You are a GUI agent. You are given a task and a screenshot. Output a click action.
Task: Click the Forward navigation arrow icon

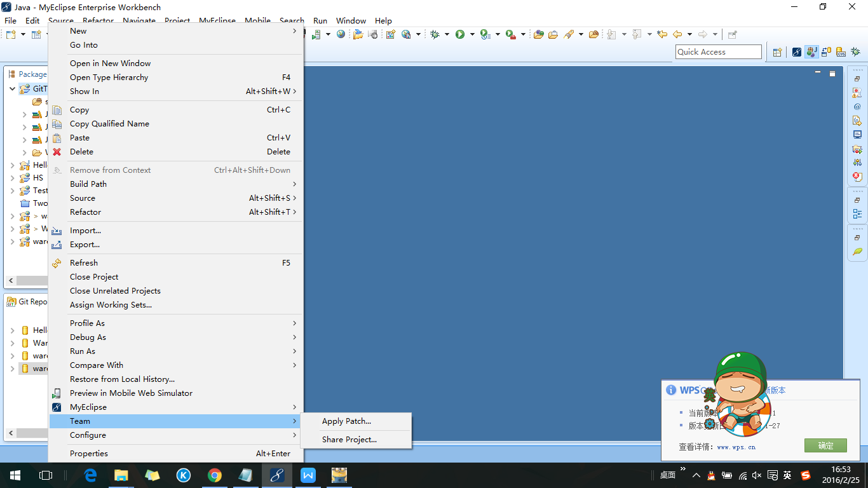coord(703,34)
